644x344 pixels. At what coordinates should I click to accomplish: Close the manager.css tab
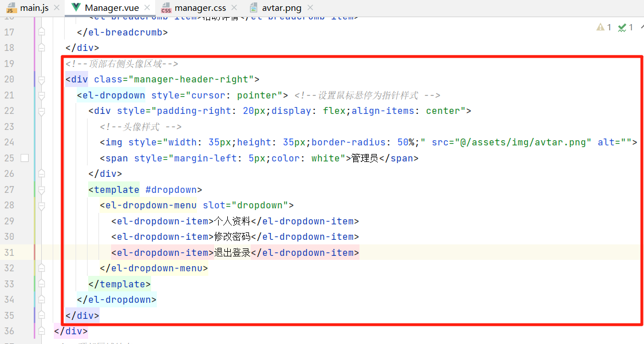click(234, 8)
